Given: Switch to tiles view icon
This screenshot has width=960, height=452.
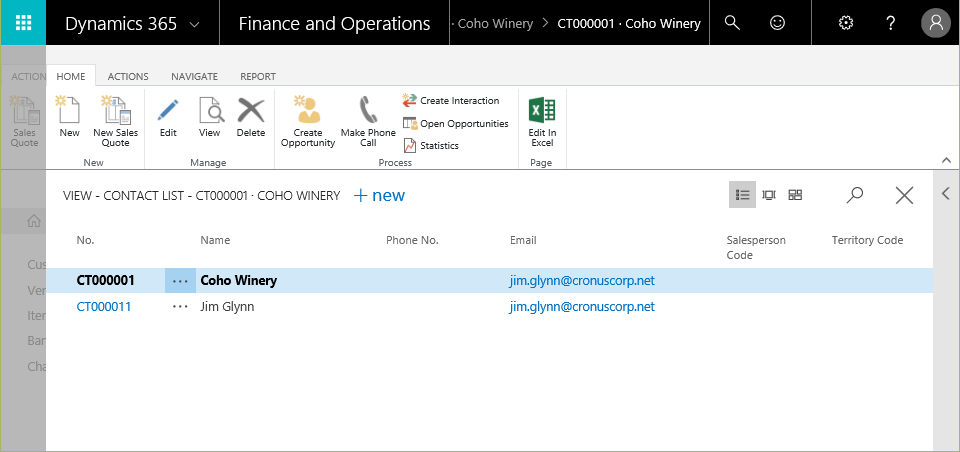Looking at the screenshot, I should 795,195.
